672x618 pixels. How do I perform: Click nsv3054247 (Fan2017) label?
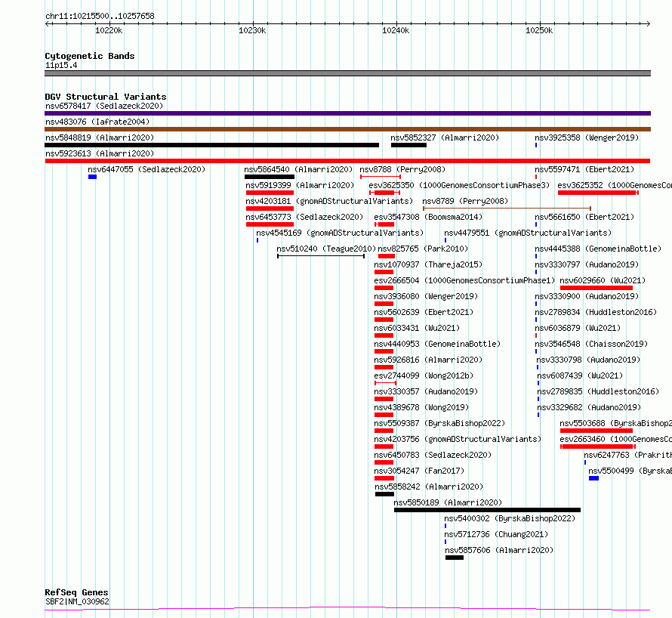coord(419,471)
